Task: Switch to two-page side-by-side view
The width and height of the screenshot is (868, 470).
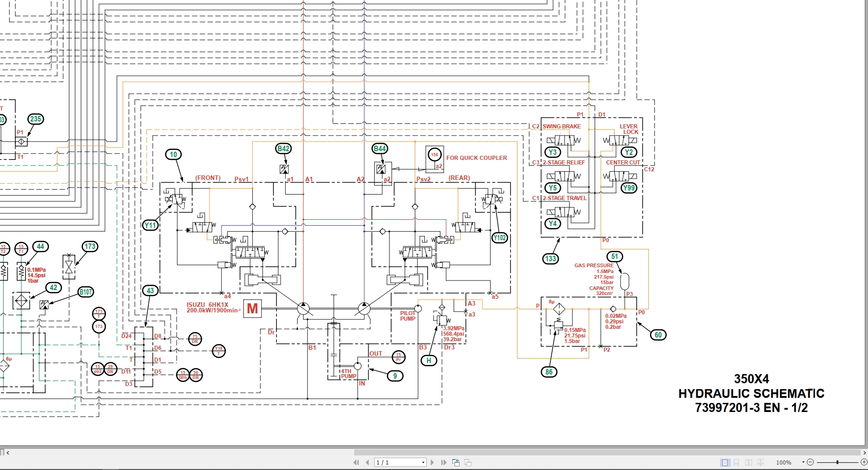Action: tap(748, 462)
